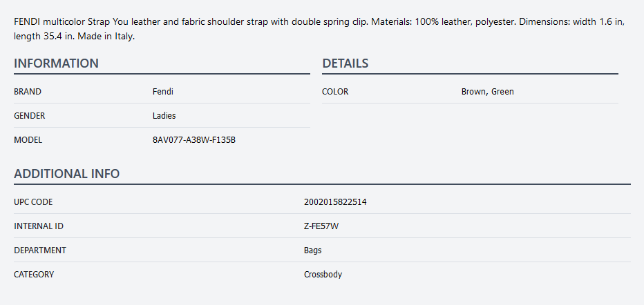Click the INFORMATION section heading
This screenshot has width=644, height=305.
[56, 63]
